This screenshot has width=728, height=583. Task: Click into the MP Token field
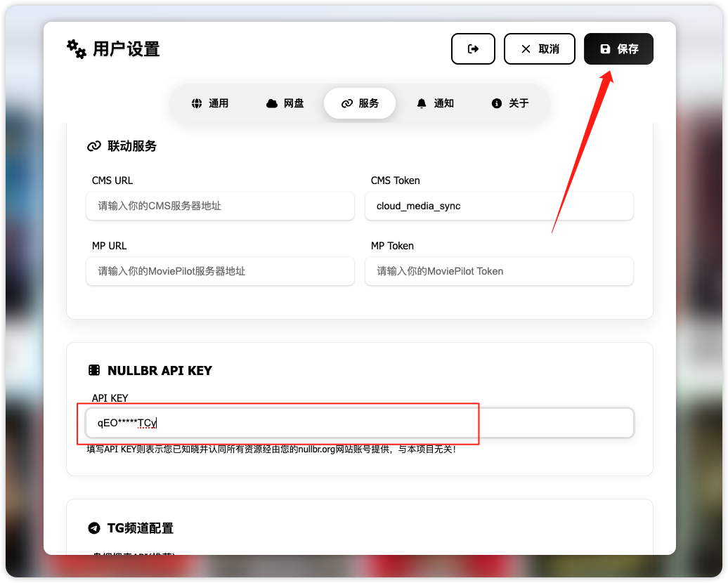499,271
